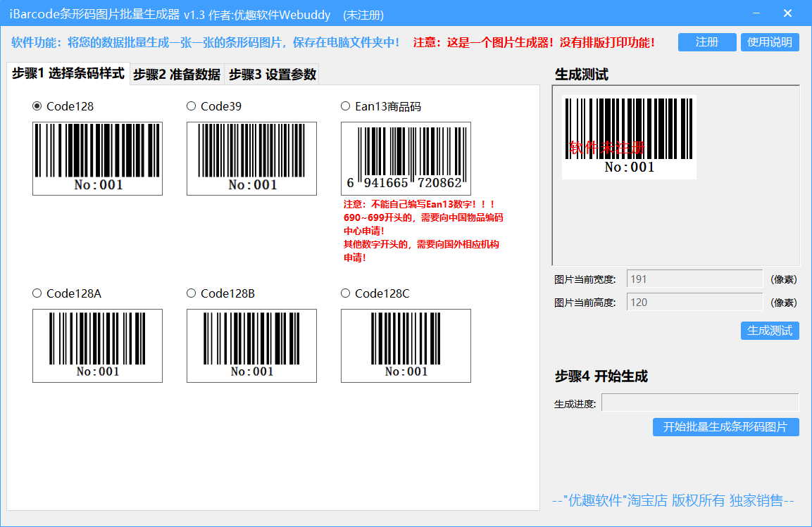Click the 注册 register button
This screenshot has width=812, height=527.
pyautogui.click(x=707, y=42)
